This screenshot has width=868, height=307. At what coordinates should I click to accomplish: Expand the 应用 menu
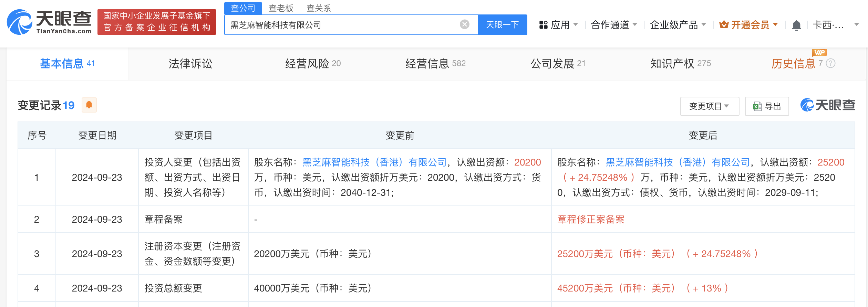coord(565,25)
